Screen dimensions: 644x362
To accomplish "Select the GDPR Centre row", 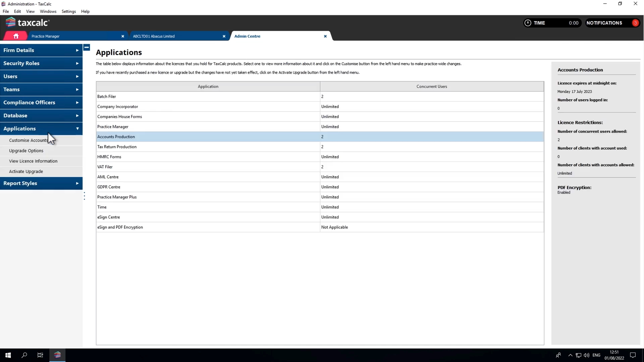I will click(x=320, y=187).
